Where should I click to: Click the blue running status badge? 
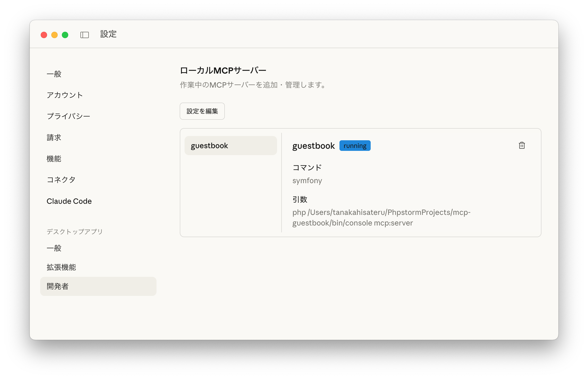(355, 146)
